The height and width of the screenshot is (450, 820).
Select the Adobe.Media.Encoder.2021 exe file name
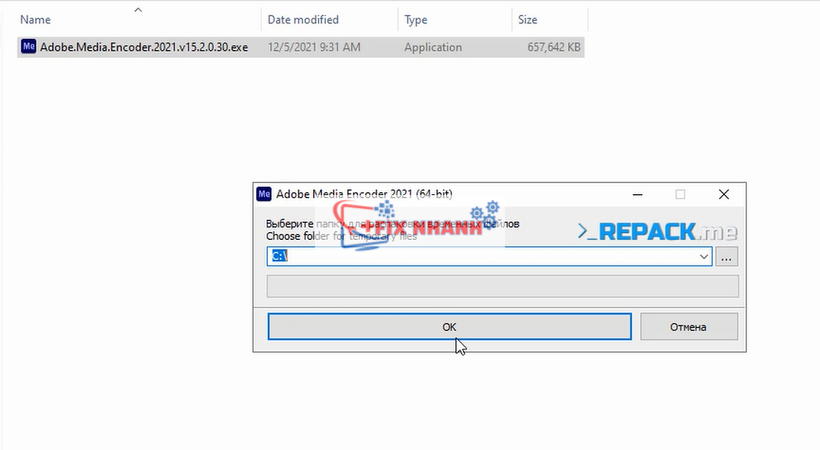144,47
